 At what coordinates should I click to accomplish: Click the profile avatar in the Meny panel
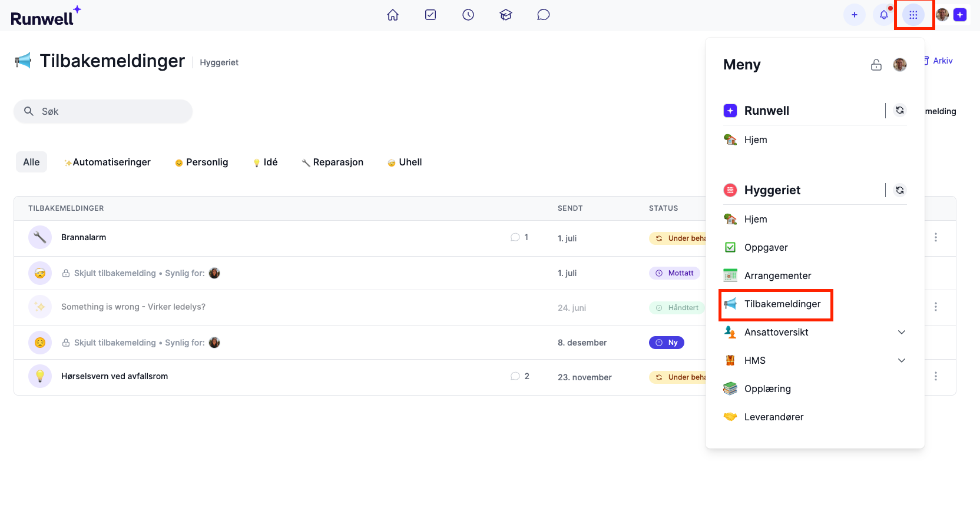click(900, 65)
